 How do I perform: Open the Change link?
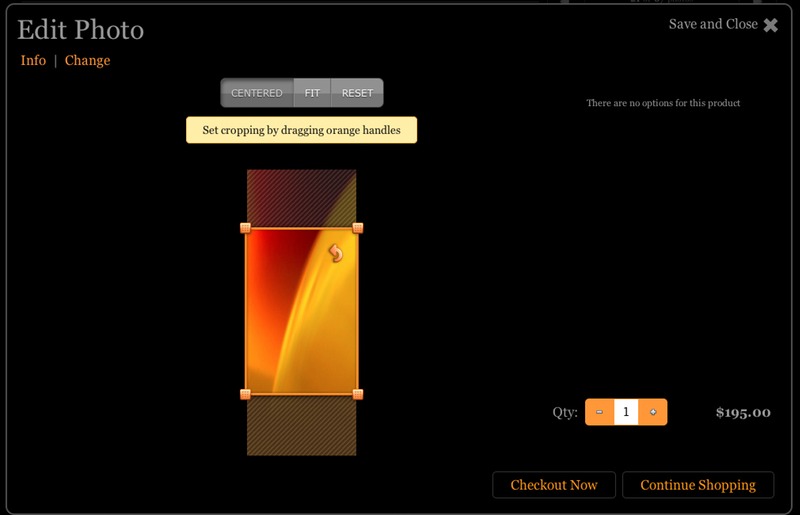coord(87,60)
